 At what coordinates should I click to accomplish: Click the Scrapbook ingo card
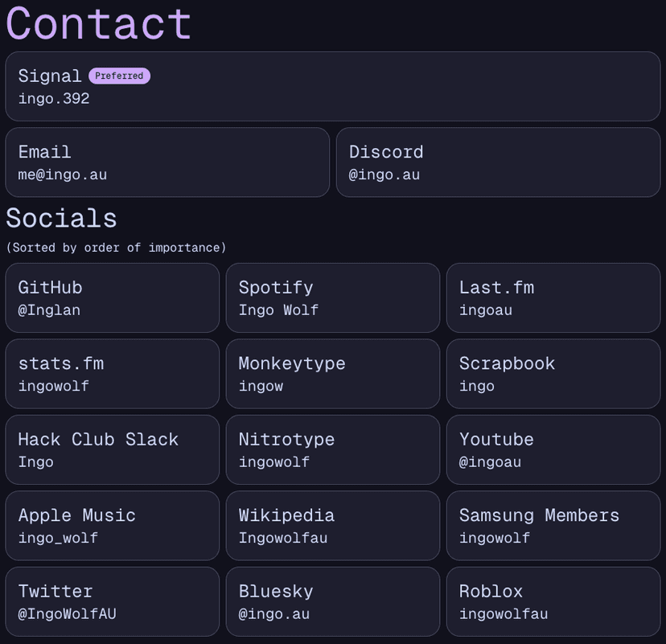click(x=553, y=374)
